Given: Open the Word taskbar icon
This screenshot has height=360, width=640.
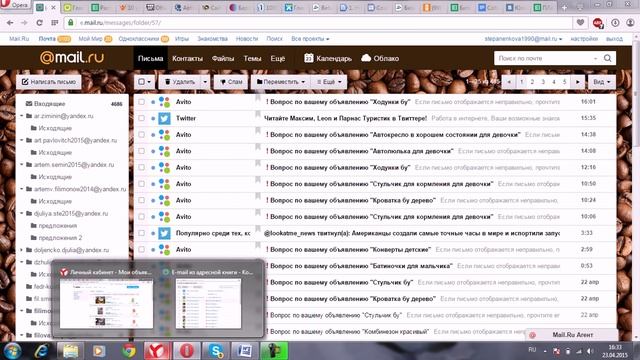Looking at the screenshot, I should (244, 351).
